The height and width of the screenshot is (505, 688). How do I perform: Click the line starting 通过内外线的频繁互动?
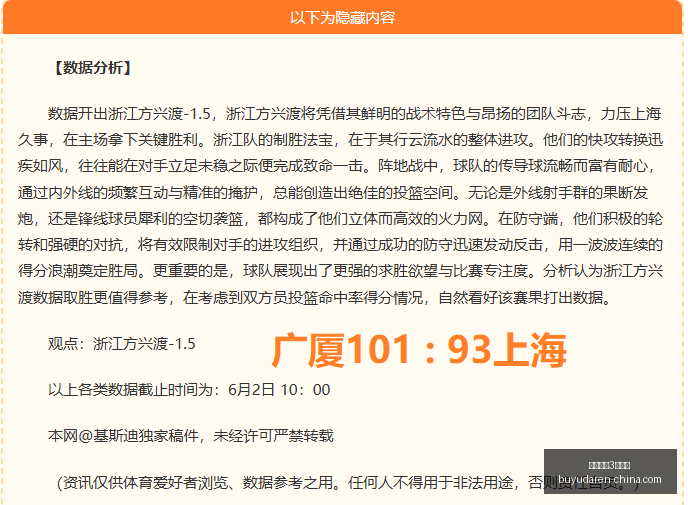[x=333, y=192]
